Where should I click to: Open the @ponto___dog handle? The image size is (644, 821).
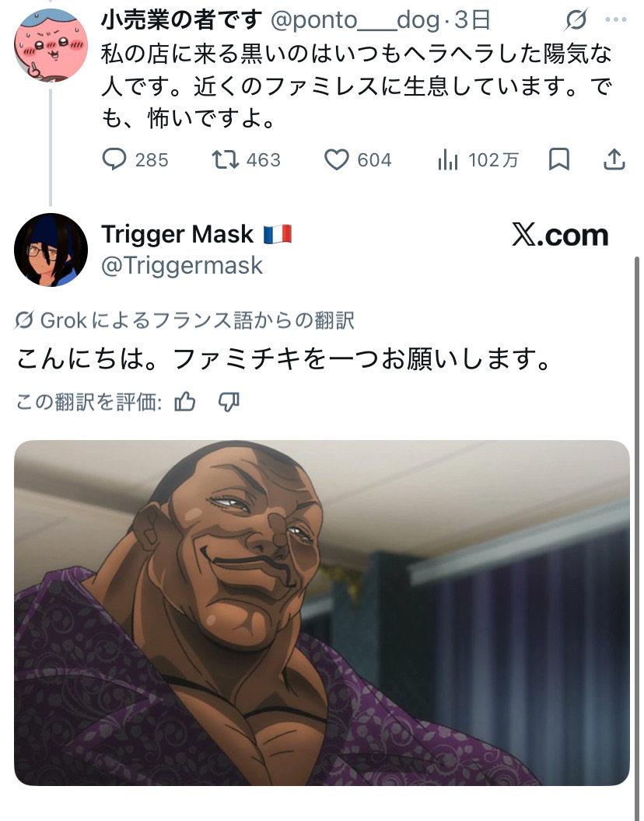pyautogui.click(x=355, y=20)
